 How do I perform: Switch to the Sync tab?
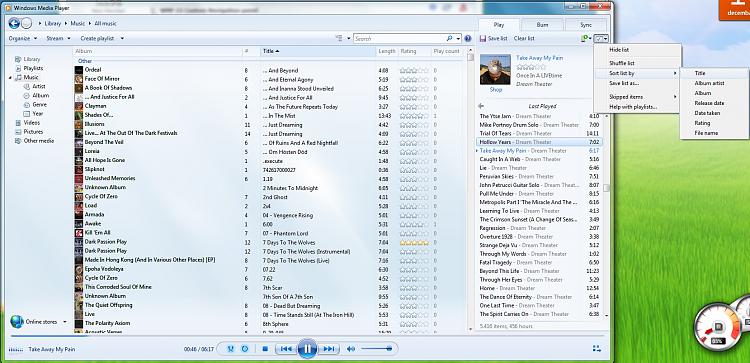pyautogui.click(x=585, y=25)
